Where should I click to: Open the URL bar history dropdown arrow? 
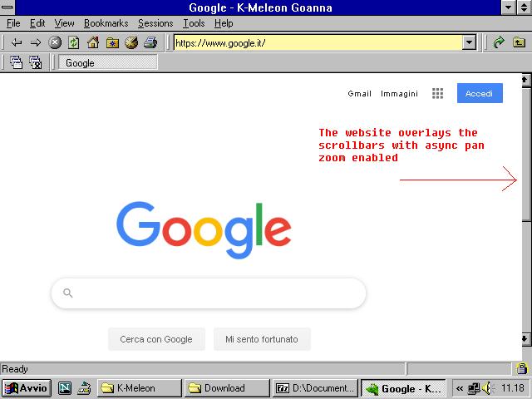469,42
